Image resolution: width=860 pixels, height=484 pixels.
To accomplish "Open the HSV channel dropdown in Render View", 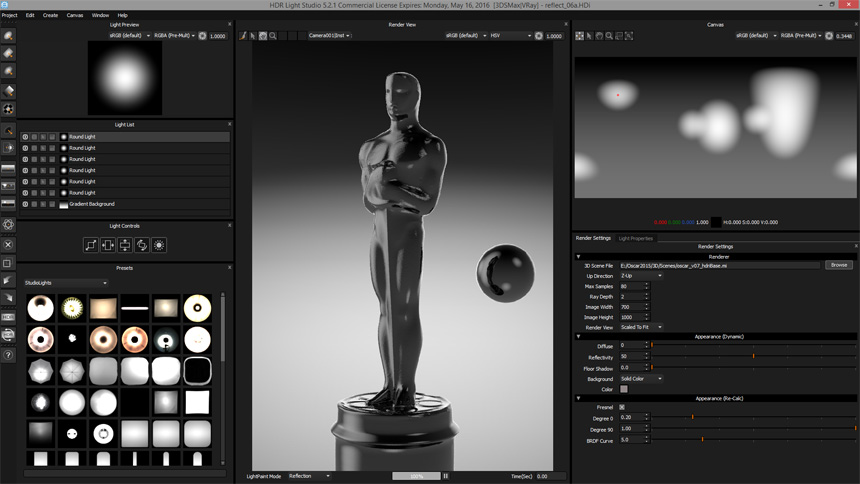I will pyautogui.click(x=511, y=36).
